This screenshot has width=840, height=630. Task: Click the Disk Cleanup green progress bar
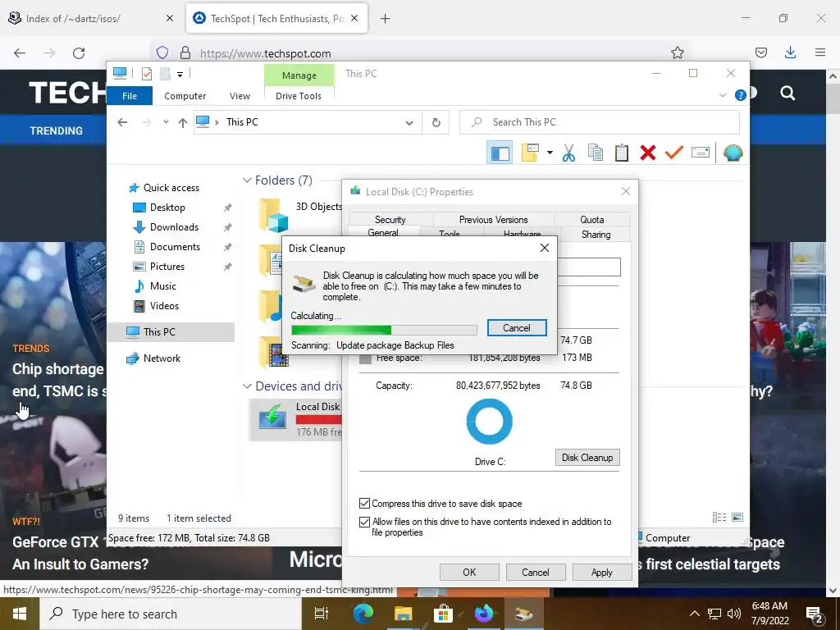(384, 330)
